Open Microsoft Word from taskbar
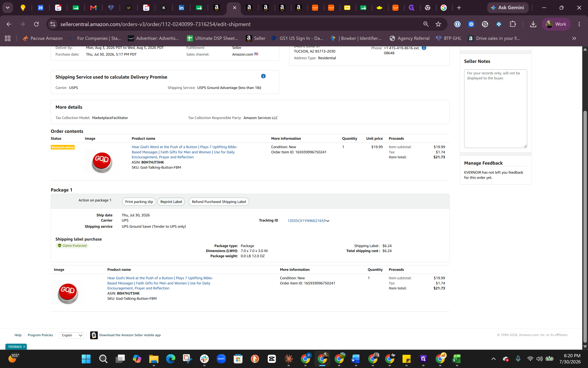The width and height of the screenshot is (588, 368). [x=356, y=359]
